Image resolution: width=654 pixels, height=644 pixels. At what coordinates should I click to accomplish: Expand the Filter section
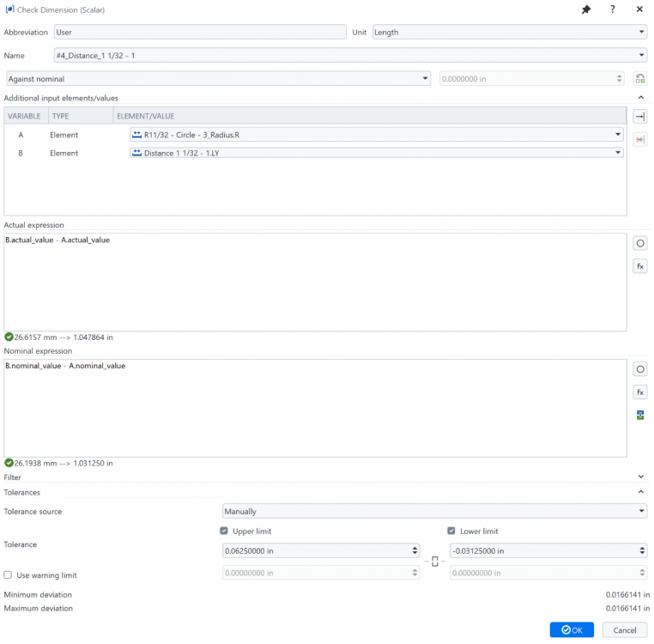pyautogui.click(x=640, y=477)
